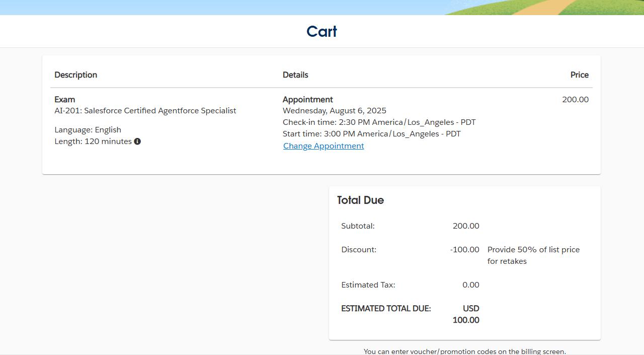Select the AI-201 exam description entry

click(x=145, y=110)
